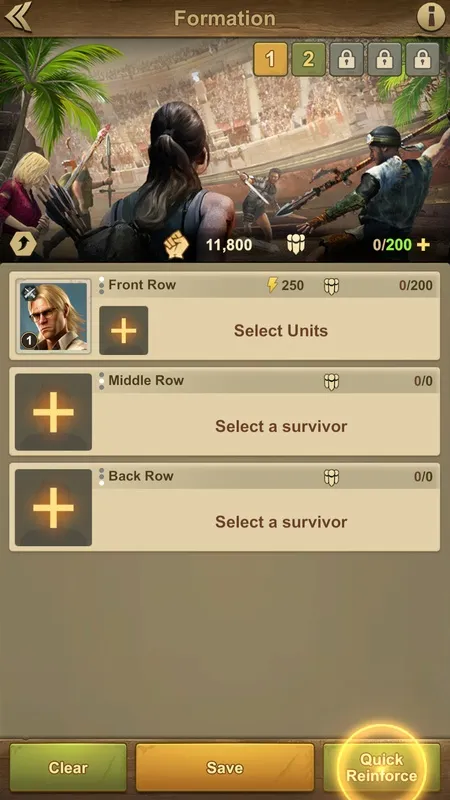
Task: Tap the Front Row troops icon
Action: tap(331, 286)
